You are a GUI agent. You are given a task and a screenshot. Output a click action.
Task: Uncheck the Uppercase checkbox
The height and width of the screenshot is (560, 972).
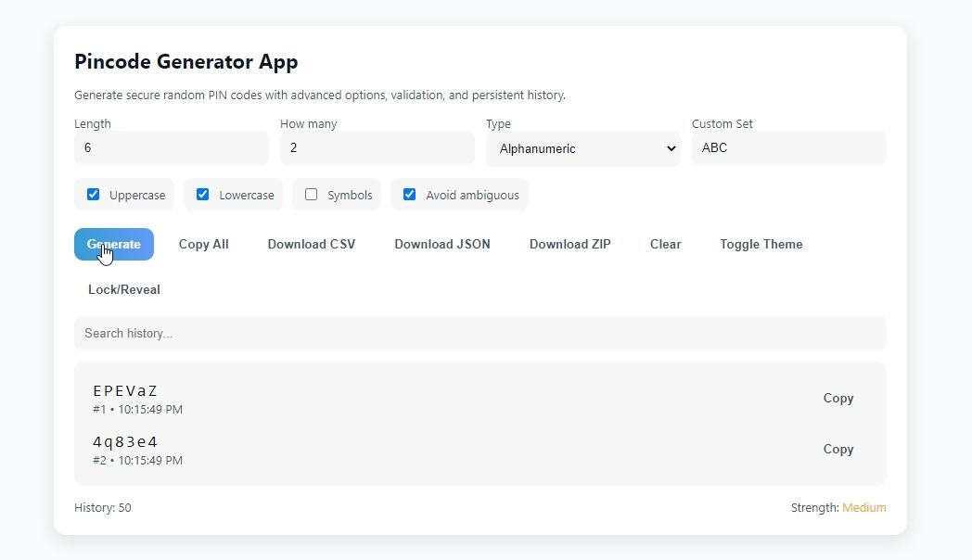point(94,195)
